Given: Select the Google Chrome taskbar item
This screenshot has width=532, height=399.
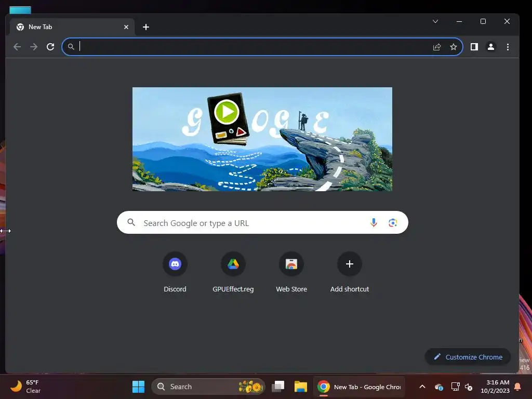Looking at the screenshot, I should pyautogui.click(x=359, y=387).
